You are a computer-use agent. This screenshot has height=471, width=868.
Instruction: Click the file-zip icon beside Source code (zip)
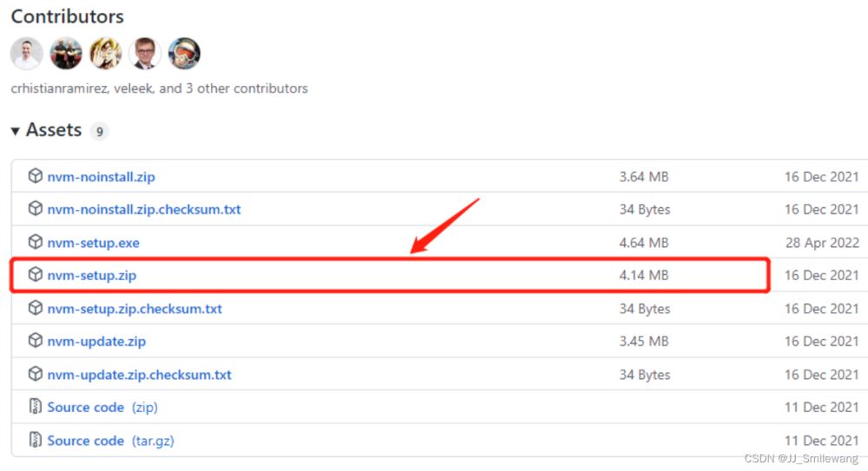[35, 407]
